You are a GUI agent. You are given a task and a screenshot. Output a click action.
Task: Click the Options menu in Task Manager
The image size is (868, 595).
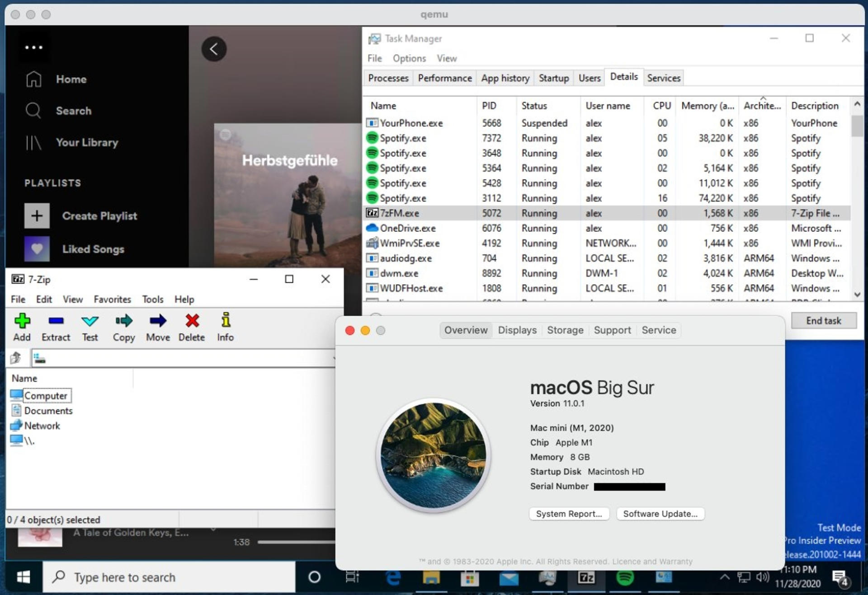pyautogui.click(x=408, y=59)
